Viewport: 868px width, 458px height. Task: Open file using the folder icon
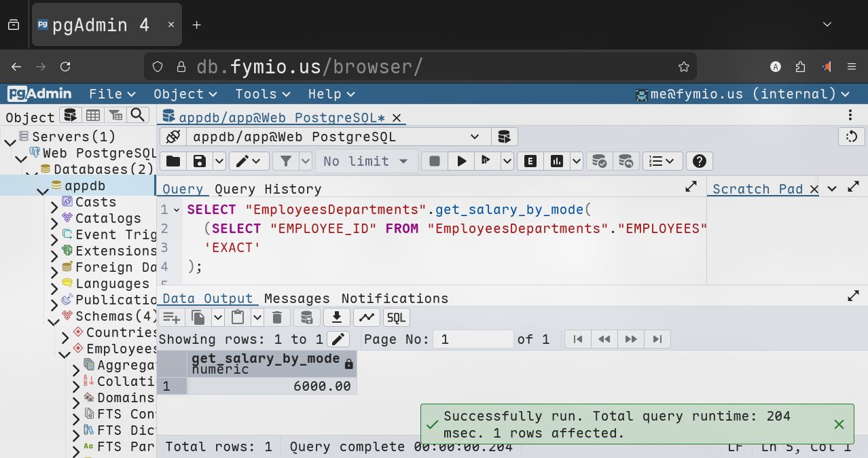(x=173, y=161)
